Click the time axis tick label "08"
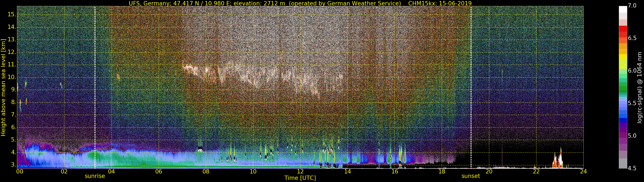This screenshot has width=644, height=182. 206,171
